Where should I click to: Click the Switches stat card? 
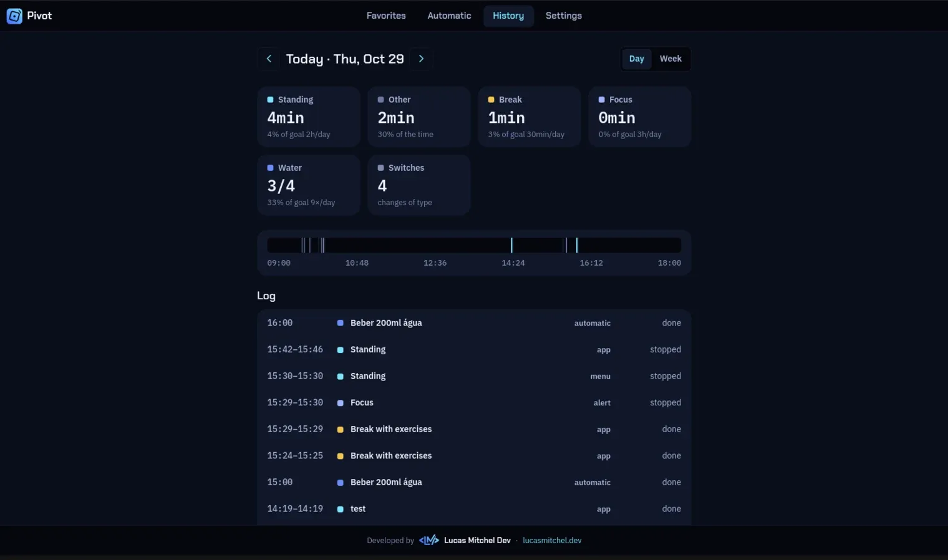tap(419, 185)
